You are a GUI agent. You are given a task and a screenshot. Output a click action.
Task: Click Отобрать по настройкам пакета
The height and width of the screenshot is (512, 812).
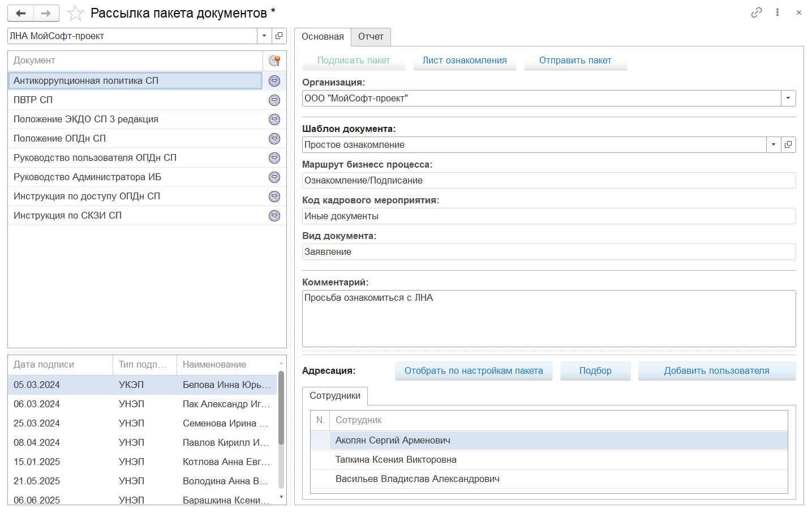point(474,371)
